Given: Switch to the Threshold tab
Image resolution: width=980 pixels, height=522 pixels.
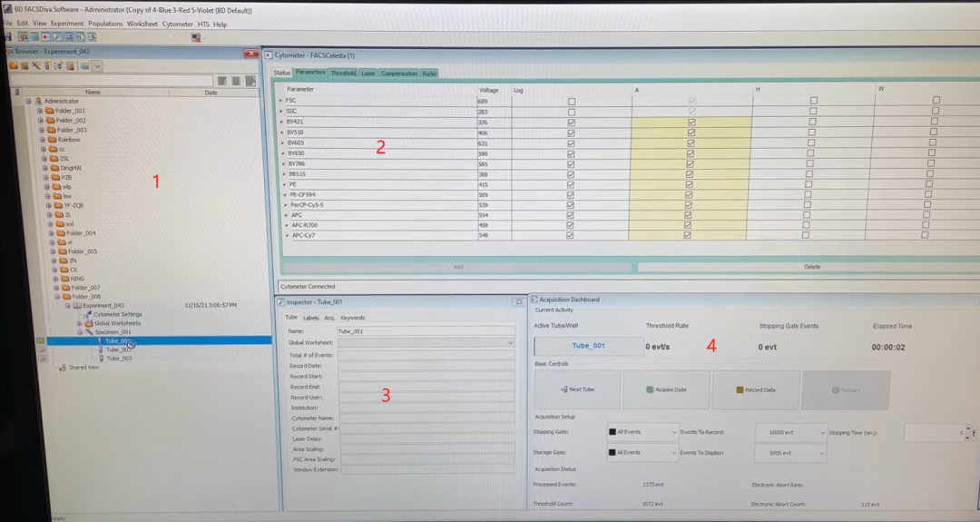Looking at the screenshot, I should click(x=343, y=74).
